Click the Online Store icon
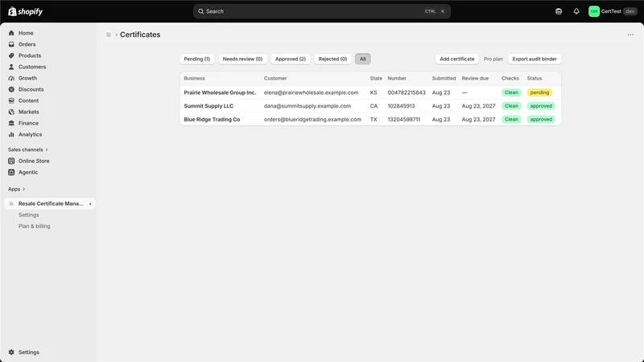The image size is (644, 362). [11, 161]
